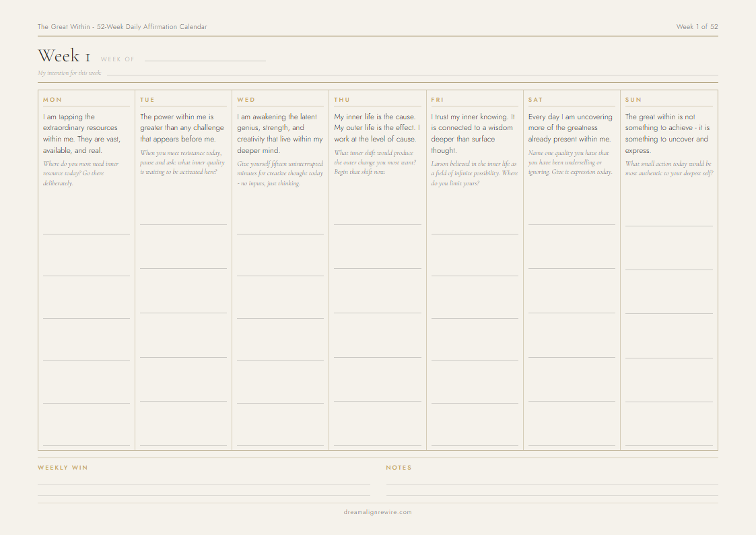This screenshot has height=535, width=756.
Task: Click 'The Great Within - 52-Week' header title
Action: 123,26
